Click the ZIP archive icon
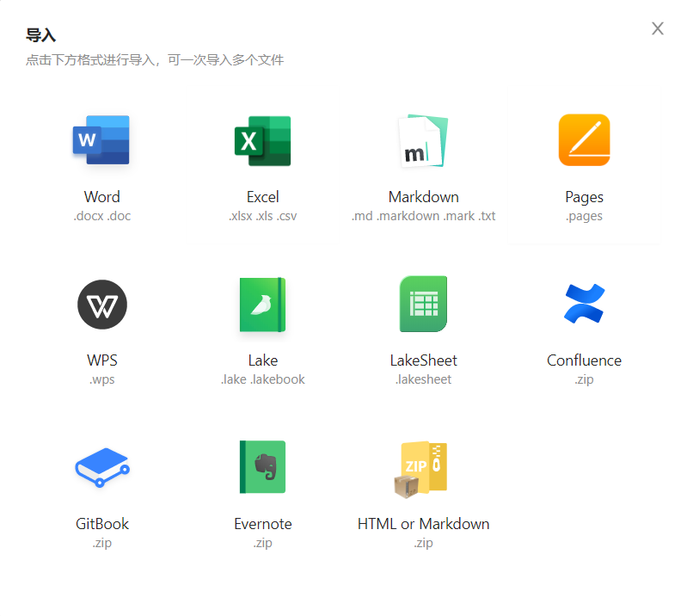 420,470
